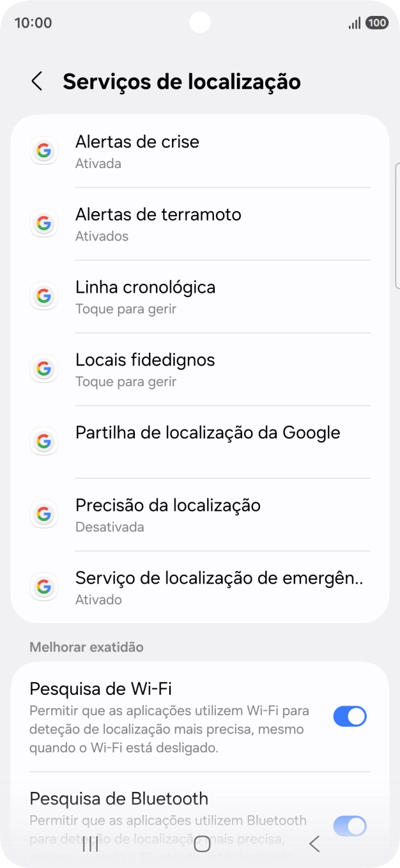Tap the Google icon beside Locais fidedignos

coord(43,369)
